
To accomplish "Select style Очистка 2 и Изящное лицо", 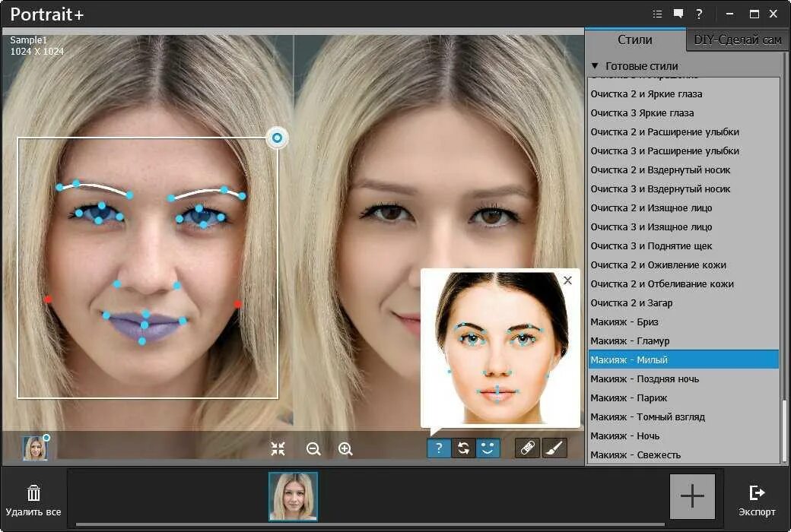I will point(684,207).
